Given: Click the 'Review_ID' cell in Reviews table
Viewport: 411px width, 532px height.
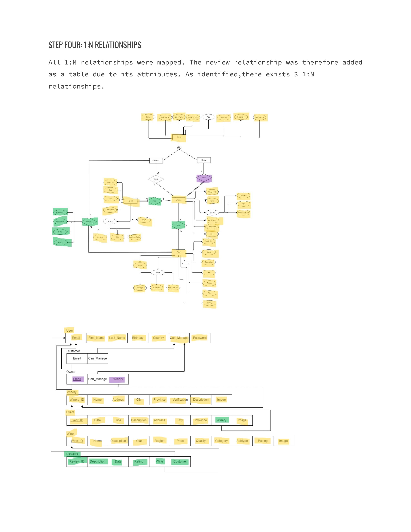Looking at the screenshot, I should point(77,461).
